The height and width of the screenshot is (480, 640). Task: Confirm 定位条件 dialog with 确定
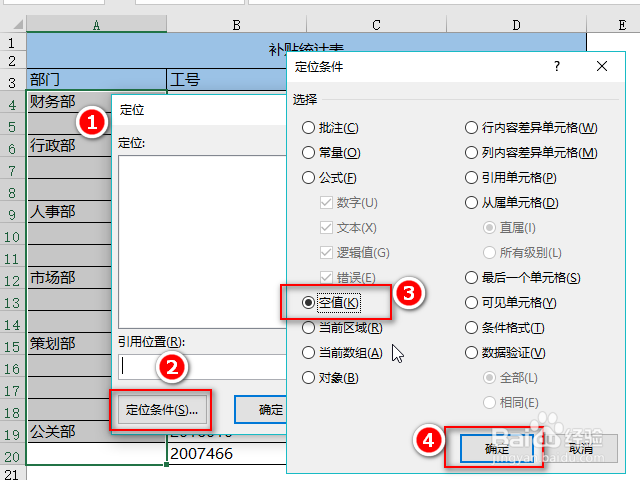(x=497, y=449)
